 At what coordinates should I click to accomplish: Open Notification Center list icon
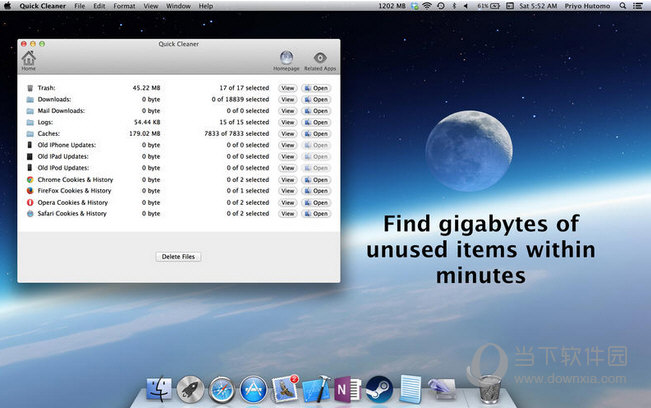637,6
